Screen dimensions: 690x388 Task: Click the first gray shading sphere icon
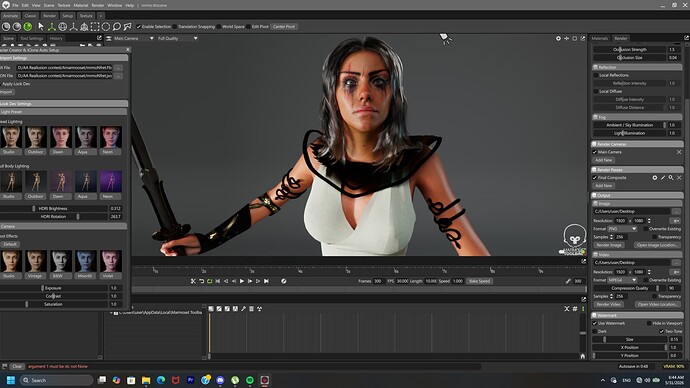[x=6, y=26]
